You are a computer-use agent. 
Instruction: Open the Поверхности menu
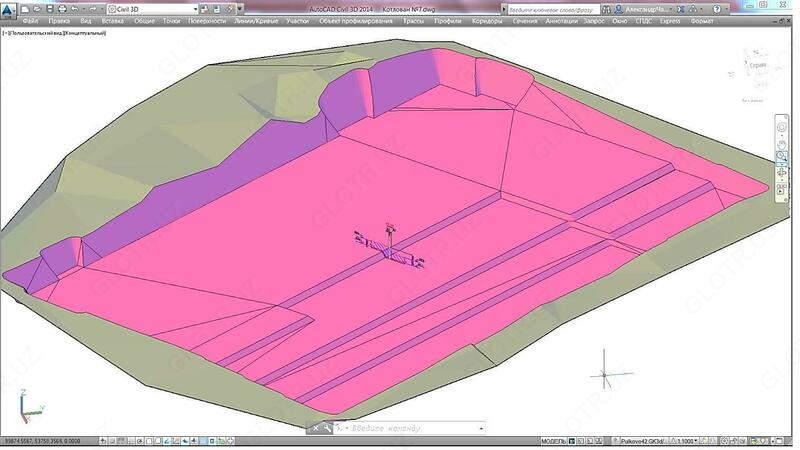(208, 20)
